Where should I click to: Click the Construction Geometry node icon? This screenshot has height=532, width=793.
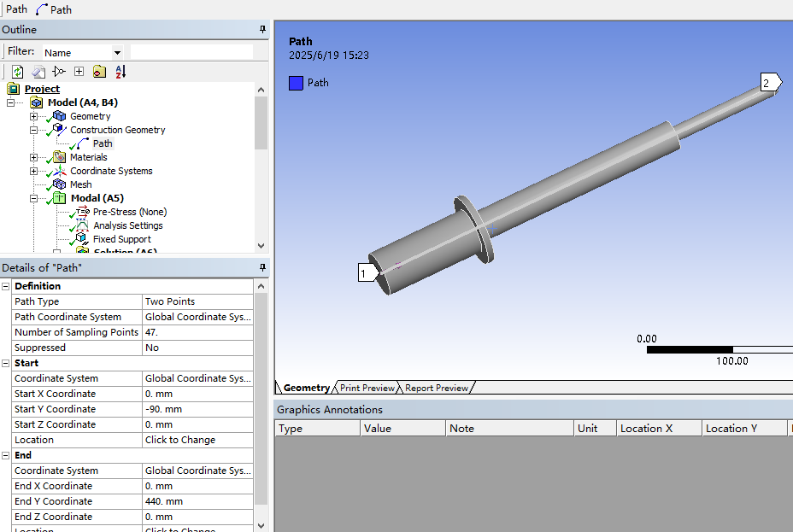(x=59, y=129)
